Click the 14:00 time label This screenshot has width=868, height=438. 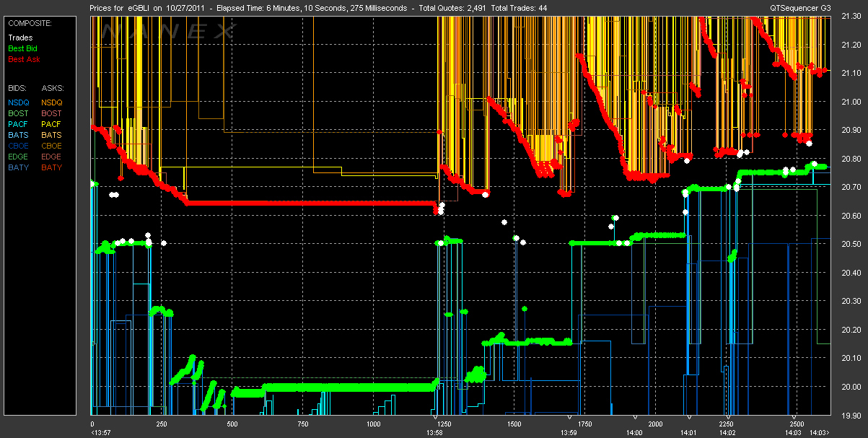[x=634, y=432]
